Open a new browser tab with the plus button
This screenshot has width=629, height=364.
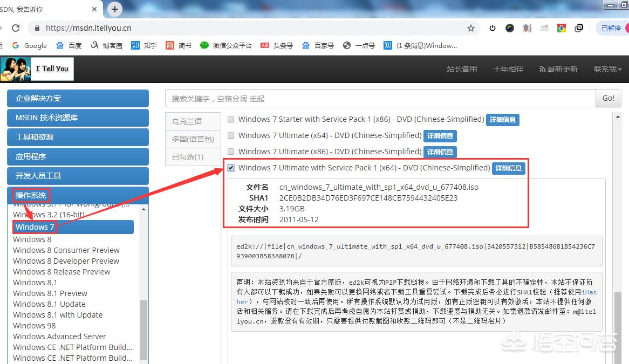[115, 9]
